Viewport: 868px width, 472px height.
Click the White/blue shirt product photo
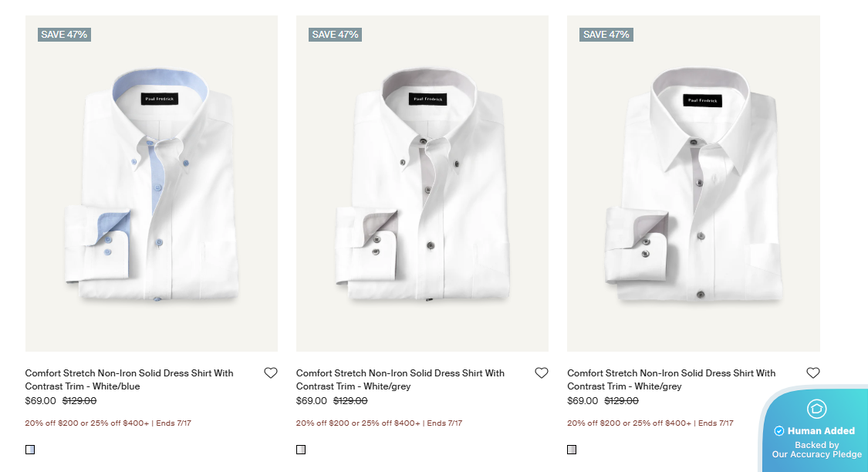pyautogui.click(x=151, y=181)
